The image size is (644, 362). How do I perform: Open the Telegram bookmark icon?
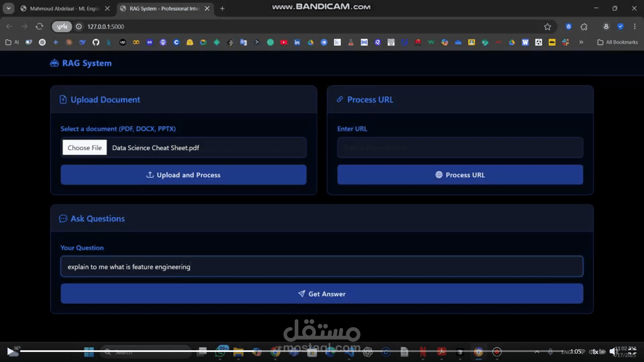(324, 42)
